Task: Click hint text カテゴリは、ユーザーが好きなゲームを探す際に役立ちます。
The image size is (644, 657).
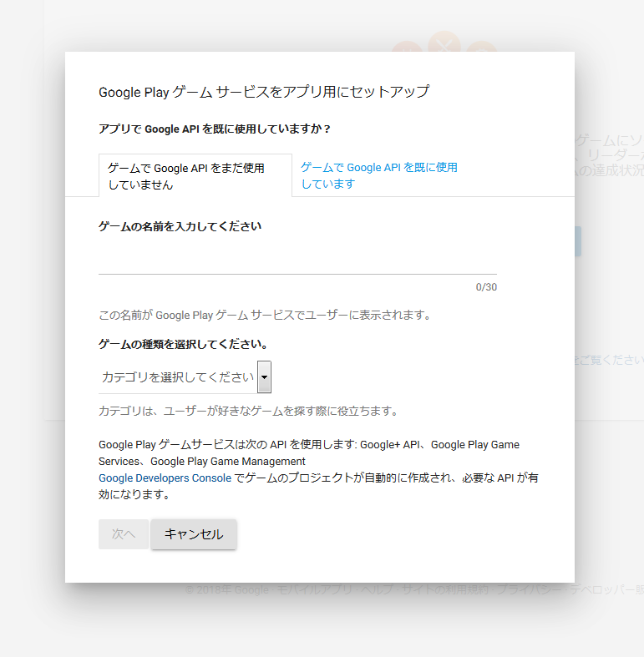Action: point(249,411)
